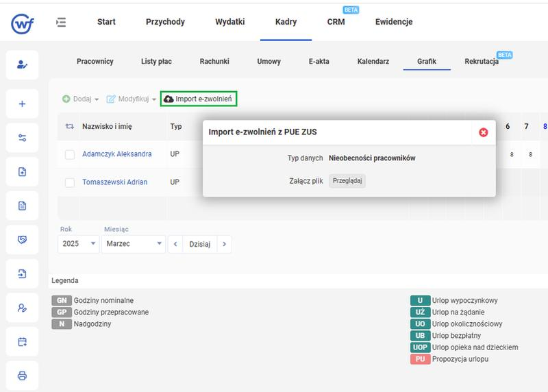Collapse the sidebar menu toggle icon
Screen dimensions: 548x392
tap(61, 23)
